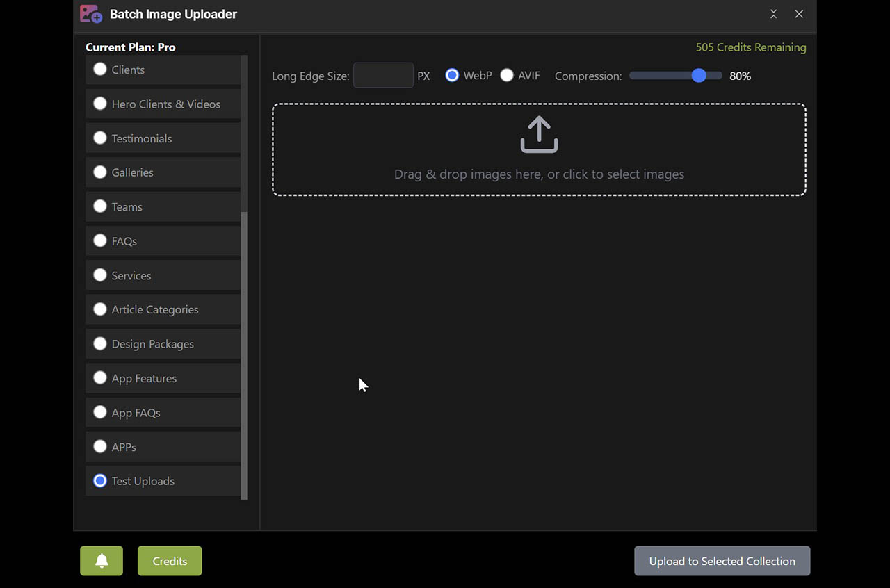Select the Clients collection
890x588 pixels.
tap(163, 70)
